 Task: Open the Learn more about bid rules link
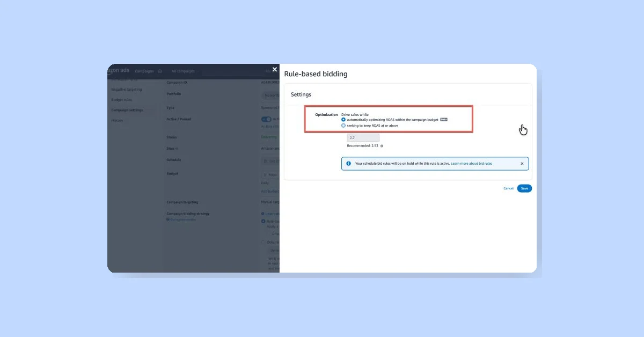tap(471, 163)
